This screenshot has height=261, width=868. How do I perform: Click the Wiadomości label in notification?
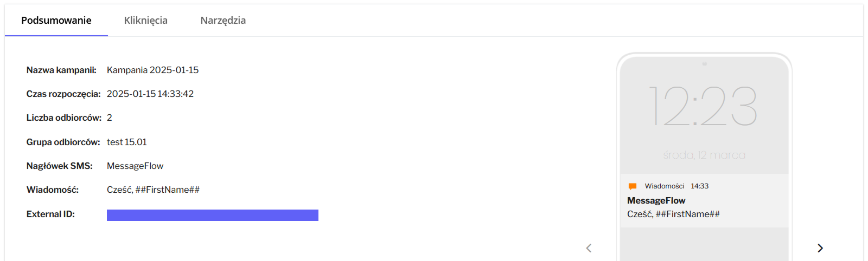tap(664, 186)
